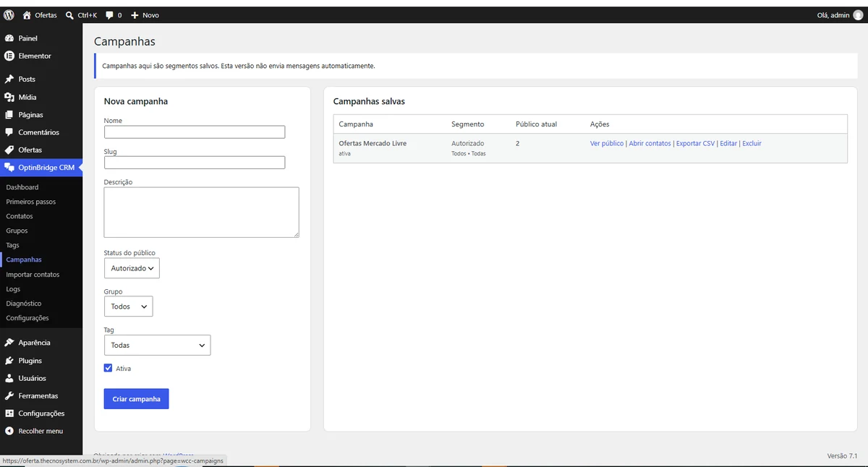This screenshot has height=467, width=868.
Task: Click the Comentários icon in sidebar
Action: [9, 132]
